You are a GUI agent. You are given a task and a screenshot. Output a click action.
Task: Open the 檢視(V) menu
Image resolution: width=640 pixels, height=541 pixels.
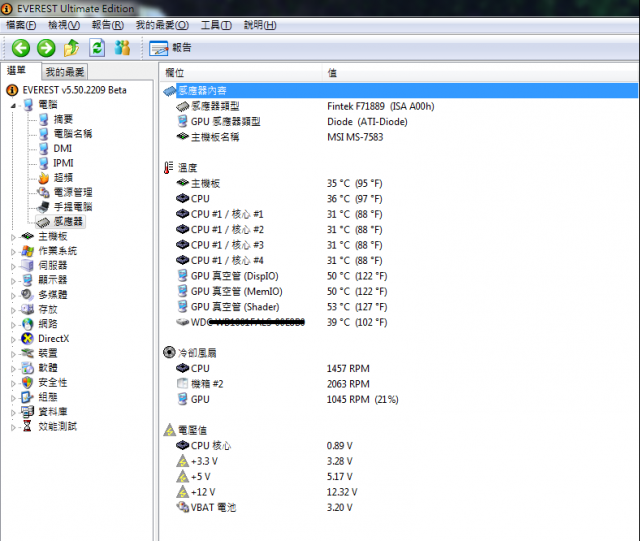click(x=64, y=25)
